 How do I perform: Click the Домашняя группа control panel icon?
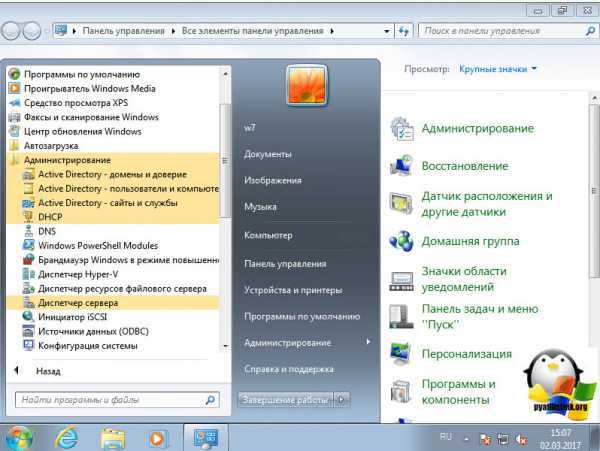click(x=401, y=241)
